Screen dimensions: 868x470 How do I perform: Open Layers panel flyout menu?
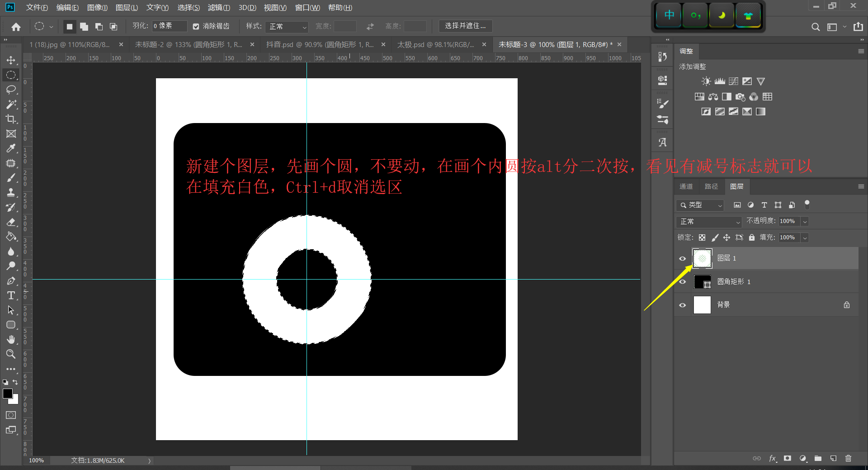[861, 186]
